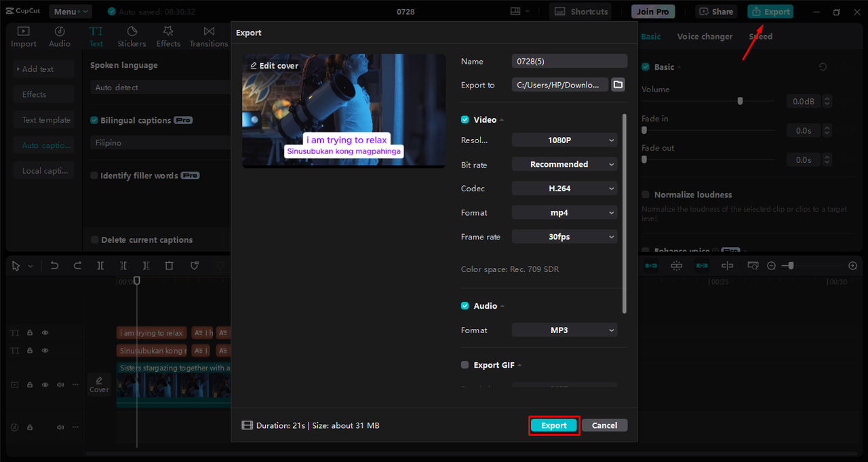The width and height of the screenshot is (868, 462).
Task: Mute the bottom audio track
Action: point(60,427)
